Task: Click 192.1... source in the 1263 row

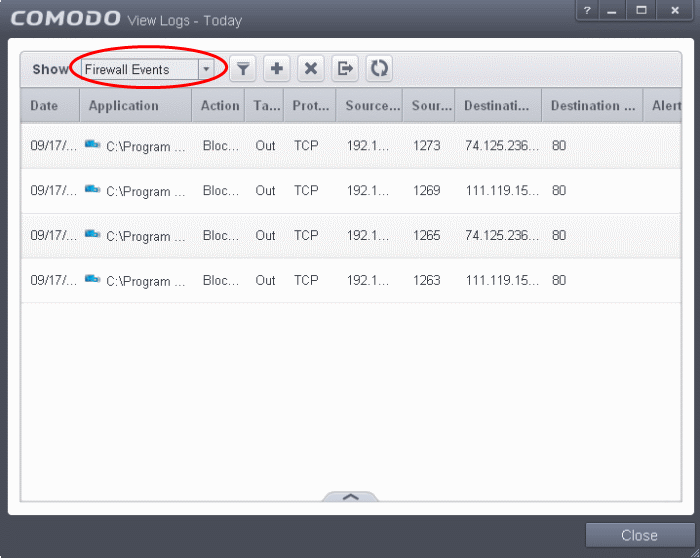Action: (368, 280)
